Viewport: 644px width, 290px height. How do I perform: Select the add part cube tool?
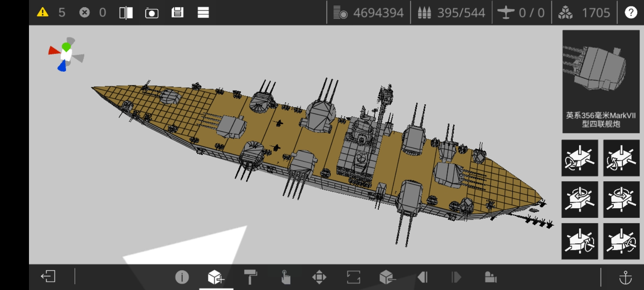tap(216, 277)
